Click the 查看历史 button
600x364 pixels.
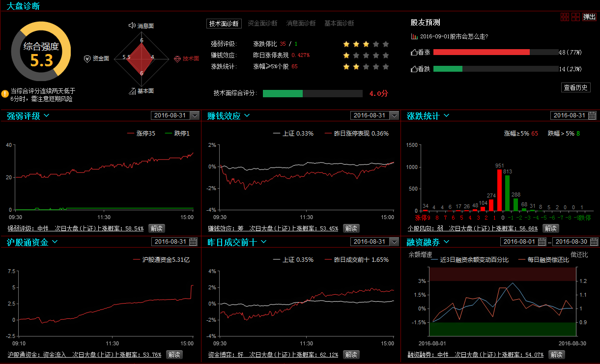575,87
